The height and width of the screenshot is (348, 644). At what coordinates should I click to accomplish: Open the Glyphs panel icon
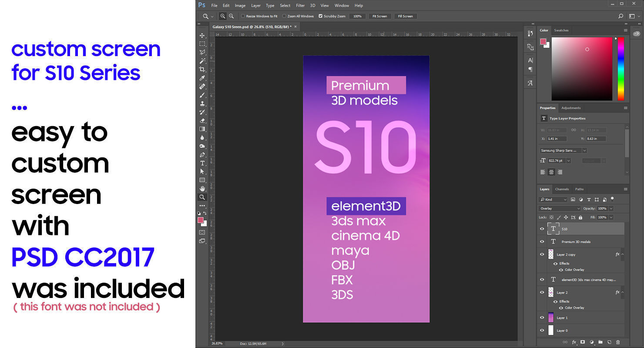(x=530, y=83)
